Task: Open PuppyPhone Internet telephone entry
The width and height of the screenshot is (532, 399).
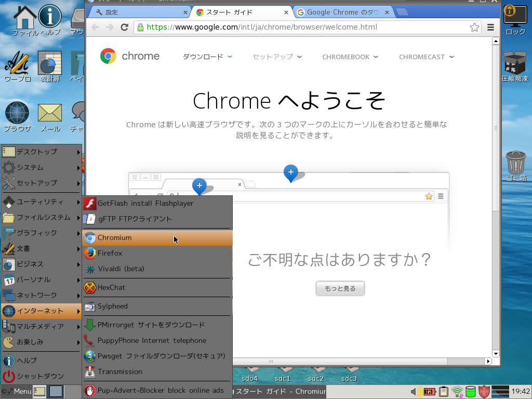Action: tap(157, 341)
